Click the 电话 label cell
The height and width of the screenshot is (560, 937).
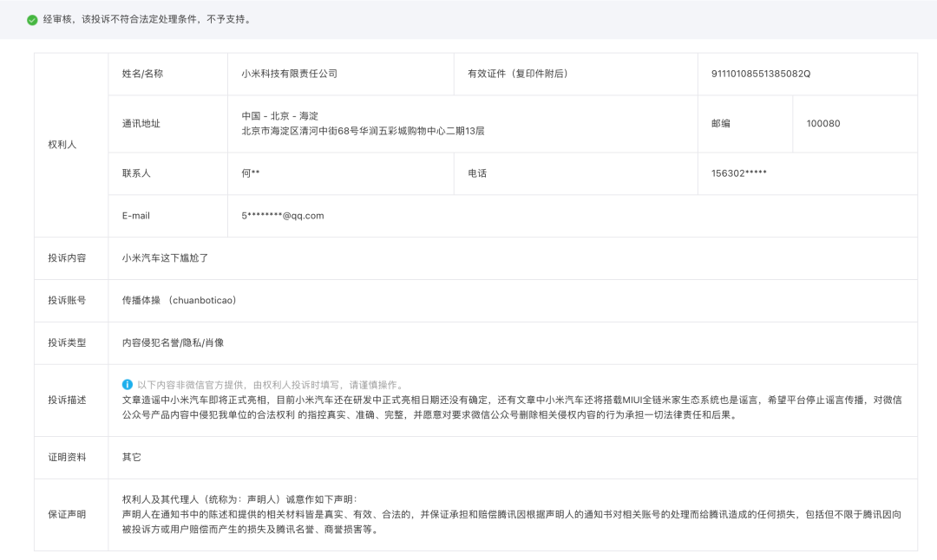point(575,173)
